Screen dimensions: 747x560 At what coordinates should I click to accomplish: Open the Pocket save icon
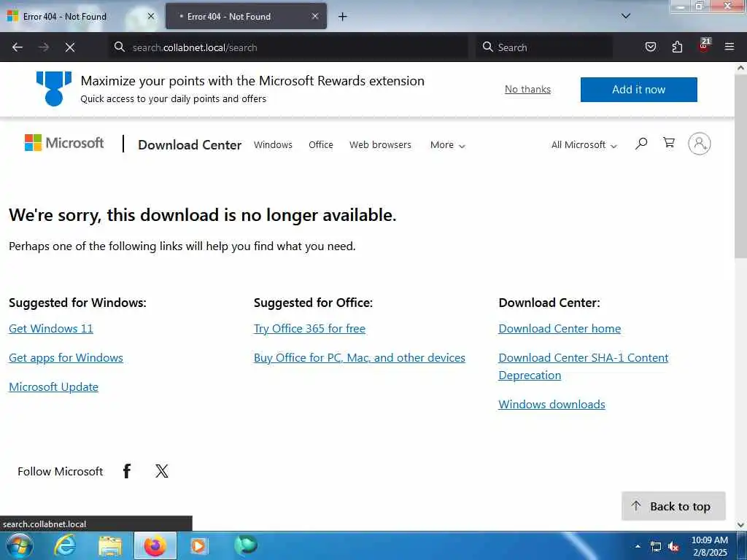point(650,47)
